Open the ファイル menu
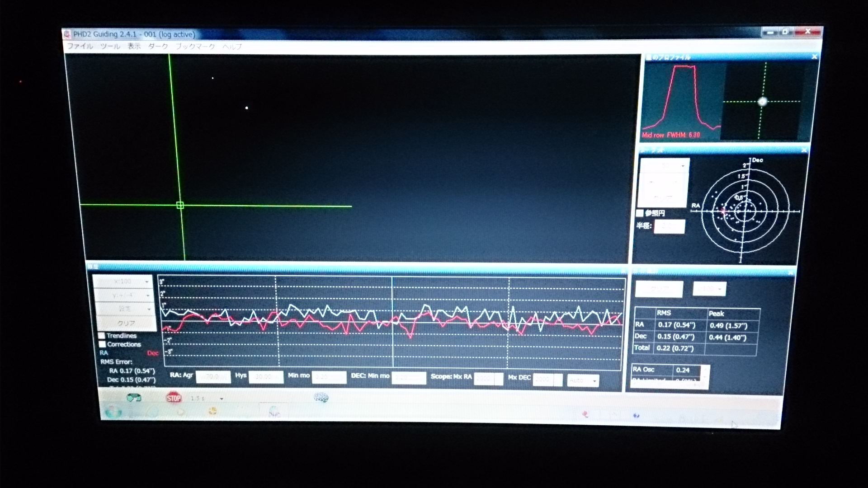This screenshot has height=488, width=868. tap(80, 46)
